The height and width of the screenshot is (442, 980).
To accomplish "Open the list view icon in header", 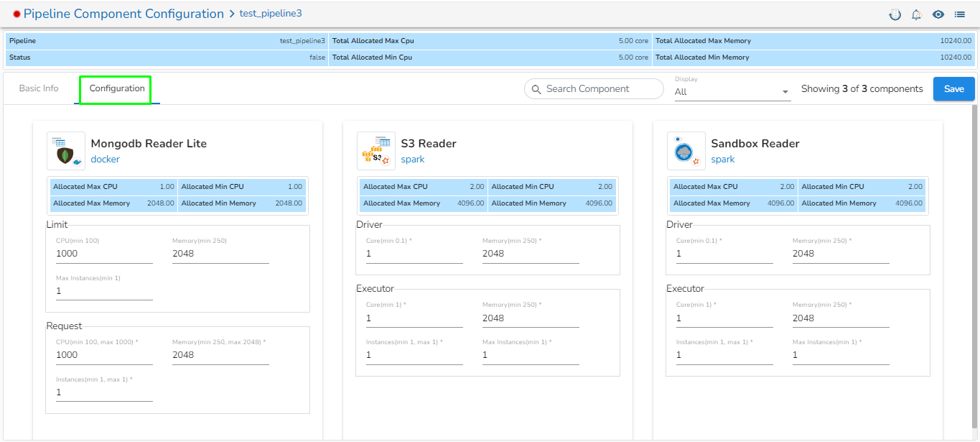I will pyautogui.click(x=959, y=14).
